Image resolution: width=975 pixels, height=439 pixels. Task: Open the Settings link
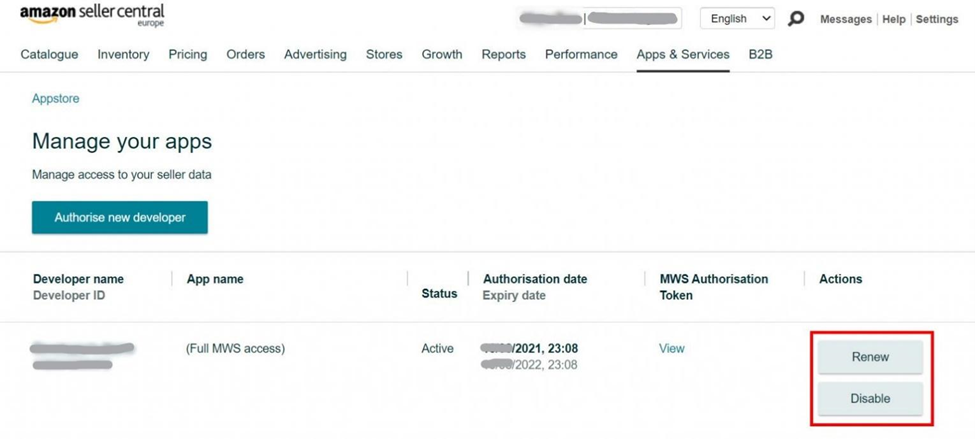pos(936,19)
